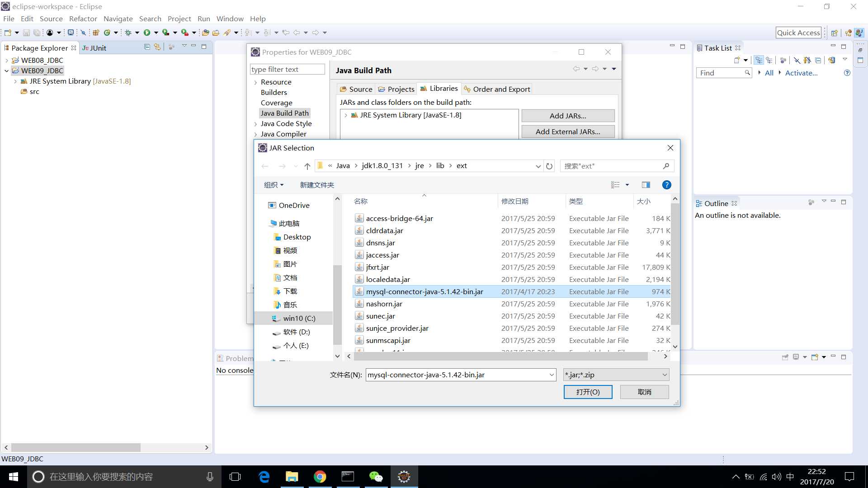This screenshot has width=868, height=488.
Task: Click the Task List help question icon
Action: [x=847, y=73]
